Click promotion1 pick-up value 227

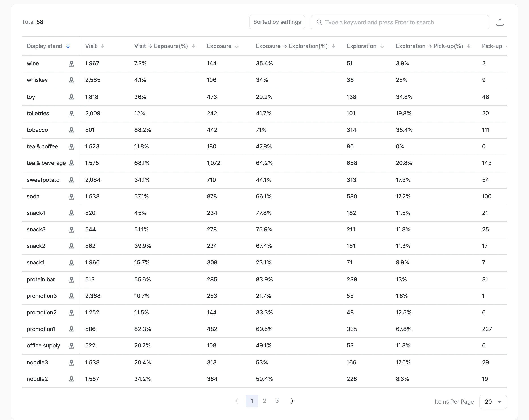coord(487,329)
